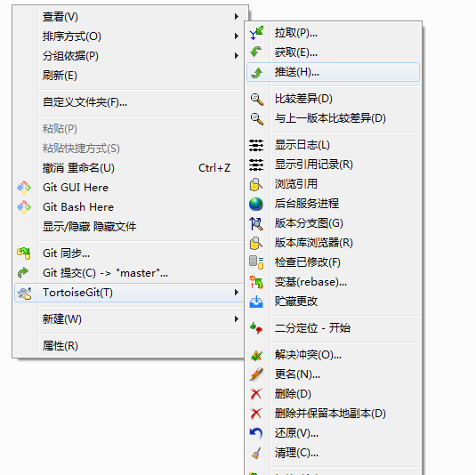
Task: Click the globe icon for 后台服务进程
Action: pyautogui.click(x=256, y=204)
